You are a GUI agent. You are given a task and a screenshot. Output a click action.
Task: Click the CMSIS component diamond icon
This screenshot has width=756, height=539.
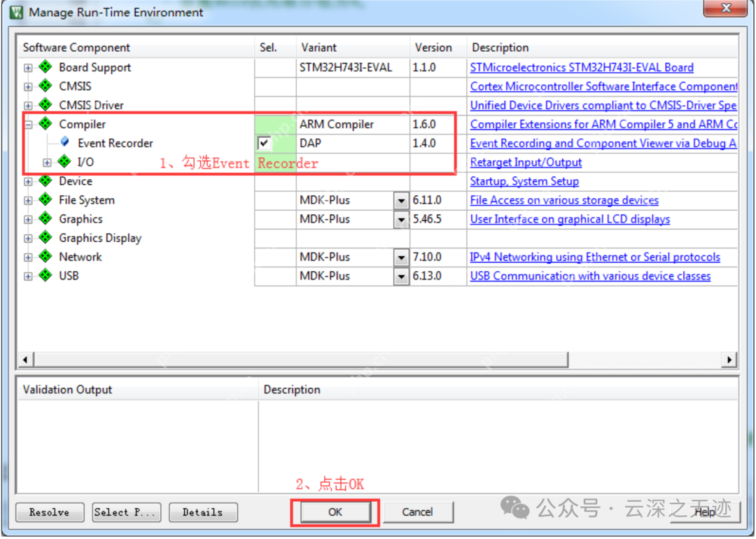click(45, 86)
